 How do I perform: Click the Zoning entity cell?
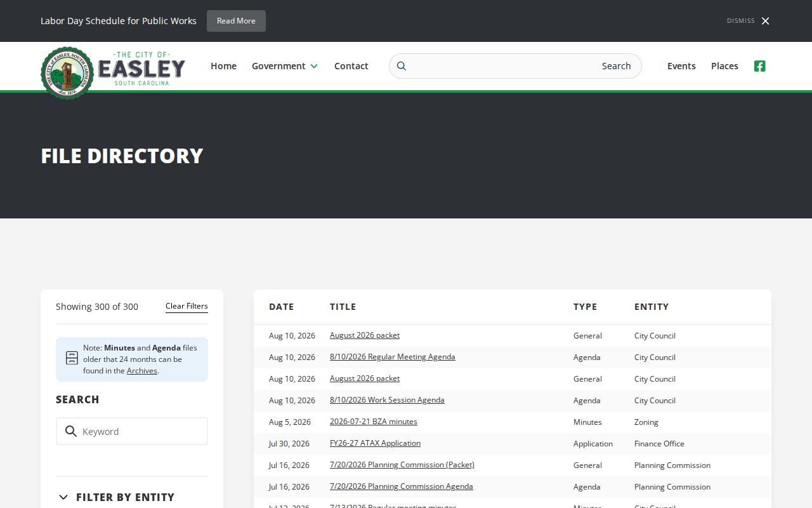pyautogui.click(x=646, y=422)
